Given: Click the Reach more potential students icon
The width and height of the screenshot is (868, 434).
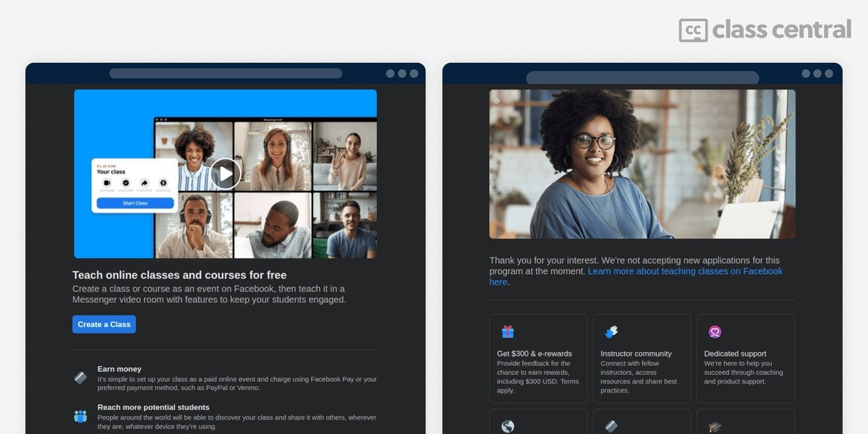Looking at the screenshot, I should tap(80, 416).
